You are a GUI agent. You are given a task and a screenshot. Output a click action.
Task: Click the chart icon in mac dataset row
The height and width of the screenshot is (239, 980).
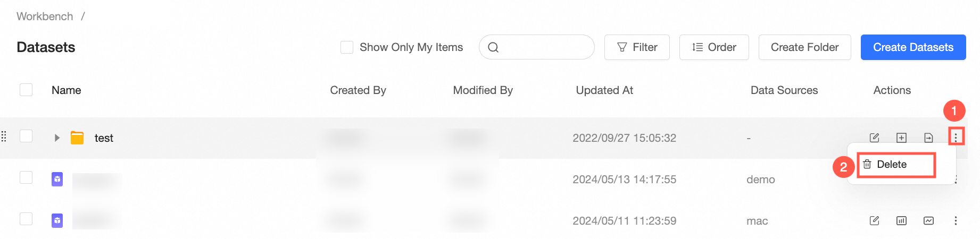pos(901,220)
